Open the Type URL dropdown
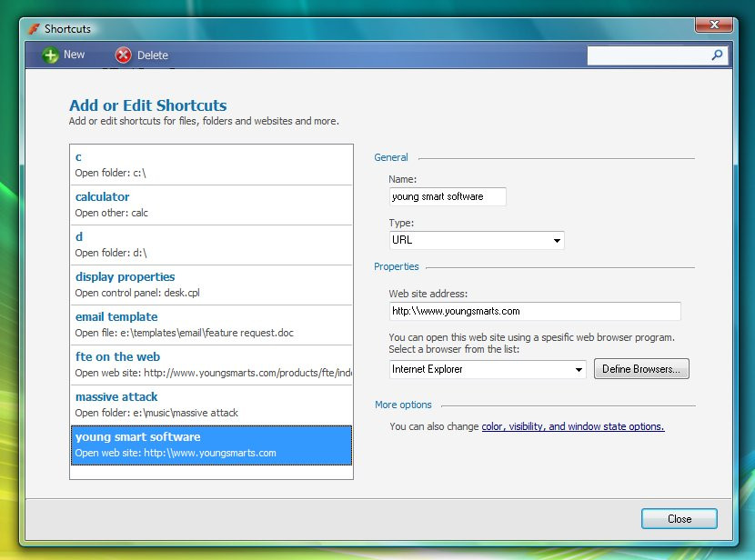The width and height of the screenshot is (755, 560). (477, 240)
